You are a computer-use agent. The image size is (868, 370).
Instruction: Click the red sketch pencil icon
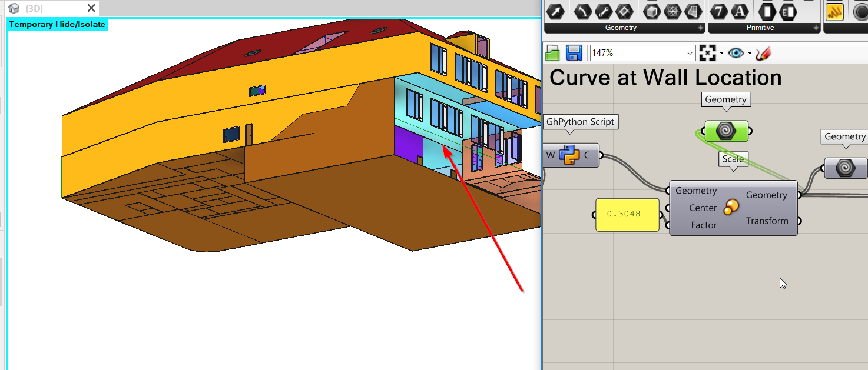(763, 53)
